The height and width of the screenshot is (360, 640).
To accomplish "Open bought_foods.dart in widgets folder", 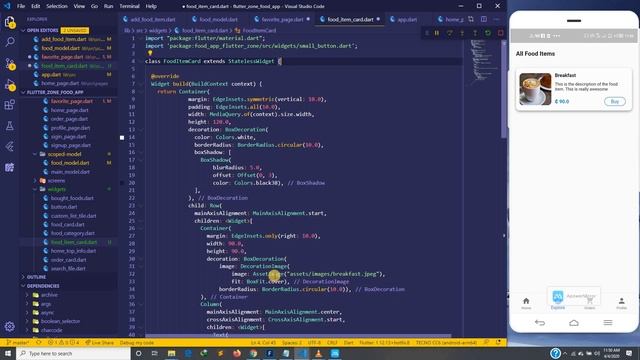I will click(72, 198).
